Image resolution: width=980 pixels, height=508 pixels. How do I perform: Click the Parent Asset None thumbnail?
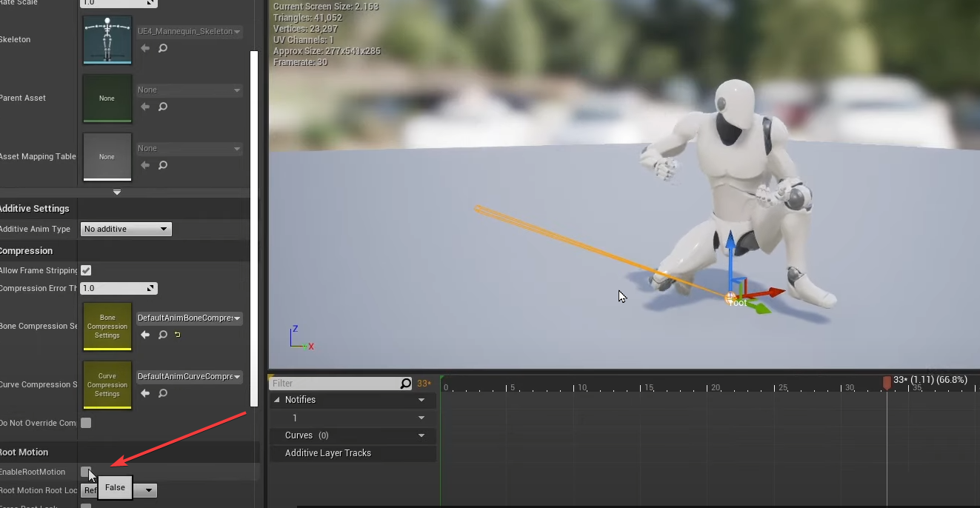pos(107,98)
